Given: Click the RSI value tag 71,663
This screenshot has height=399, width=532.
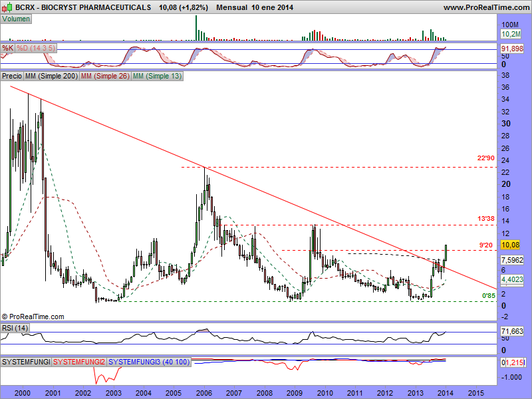Looking at the screenshot, I should (512, 331).
